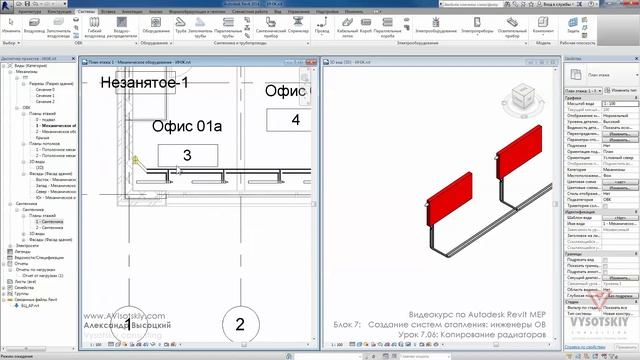This screenshot has width=640, height=360.
Task: Toggle the Траектория солнца checkbox
Action: click(605, 206)
